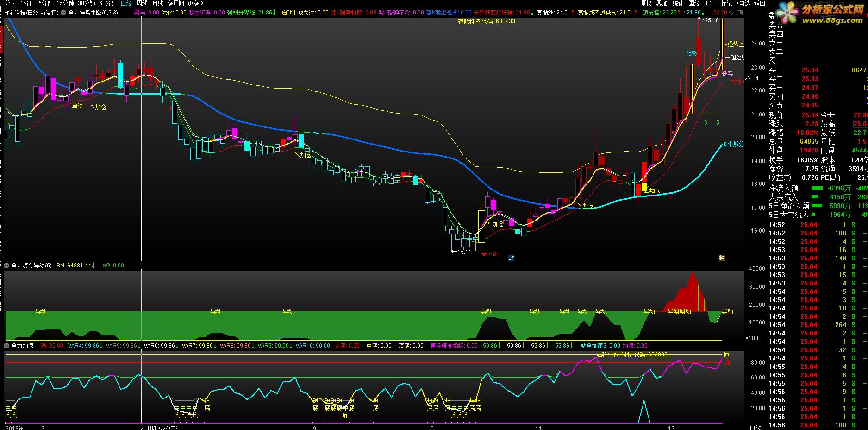Image resolution: width=868 pixels, height=430 pixels.
Task: Open the 标记 mark menu
Action: [726, 3]
